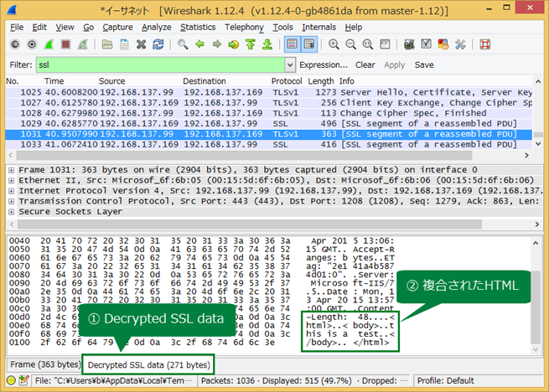Sort by the Protocol column header
Viewport: 549px width, 392px height.
point(287,81)
